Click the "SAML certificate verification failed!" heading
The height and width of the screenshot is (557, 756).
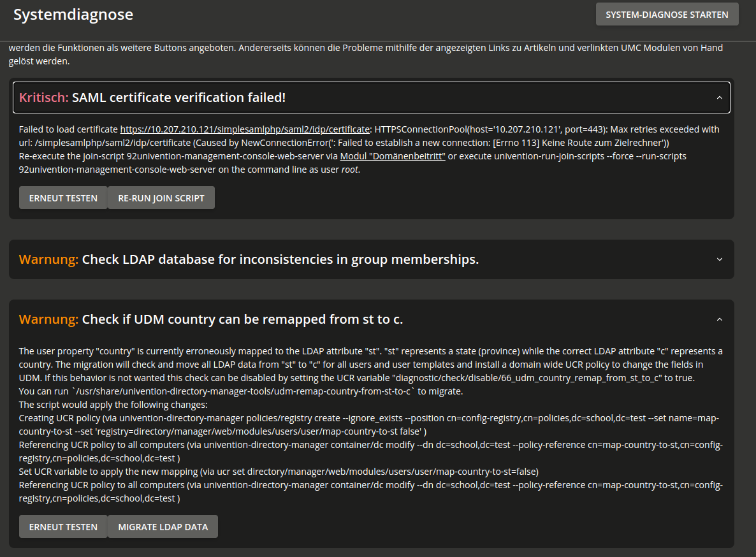point(178,98)
